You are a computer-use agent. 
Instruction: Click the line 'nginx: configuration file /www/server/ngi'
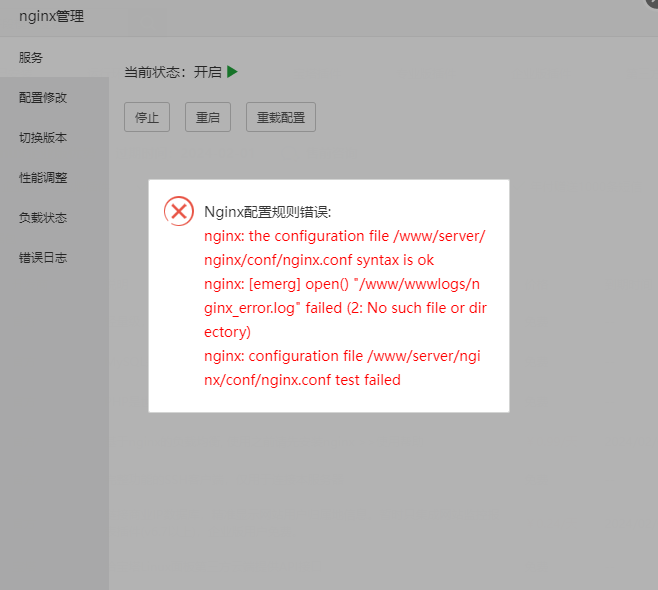(x=342, y=356)
